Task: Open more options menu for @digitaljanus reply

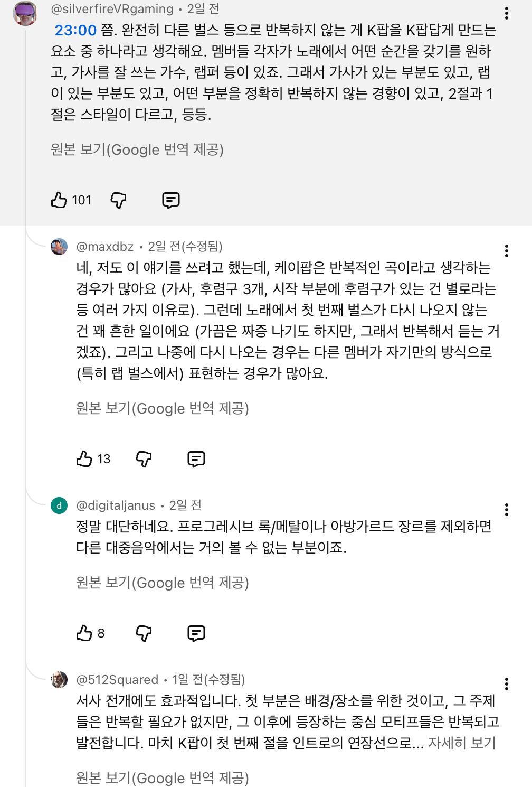Action: [506, 510]
